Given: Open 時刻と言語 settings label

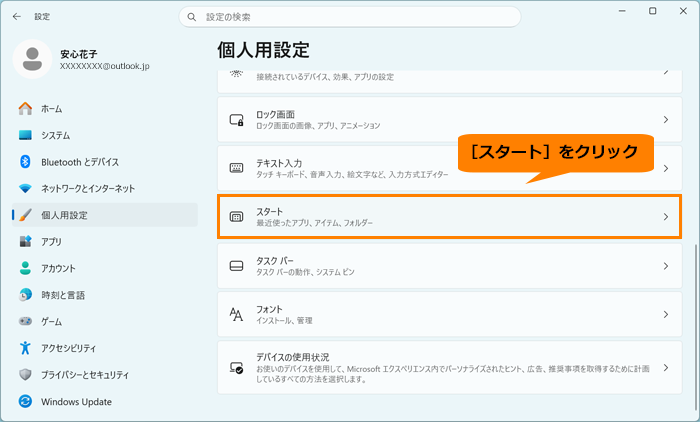Looking at the screenshot, I should [x=63, y=295].
